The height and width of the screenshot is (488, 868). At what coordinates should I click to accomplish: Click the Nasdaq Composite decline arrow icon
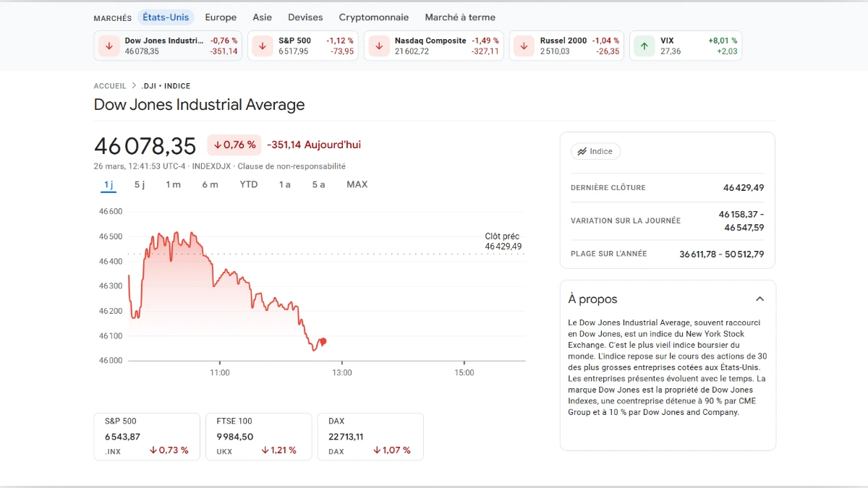pyautogui.click(x=378, y=46)
